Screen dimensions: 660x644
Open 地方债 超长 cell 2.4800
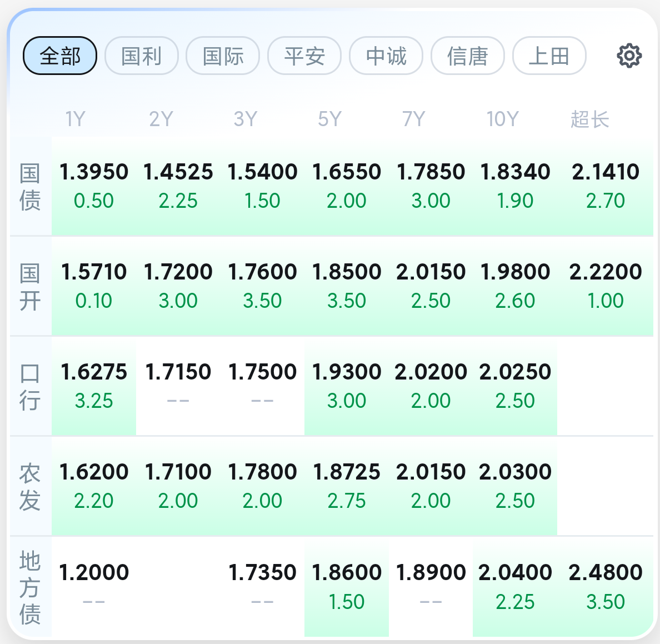(606, 586)
